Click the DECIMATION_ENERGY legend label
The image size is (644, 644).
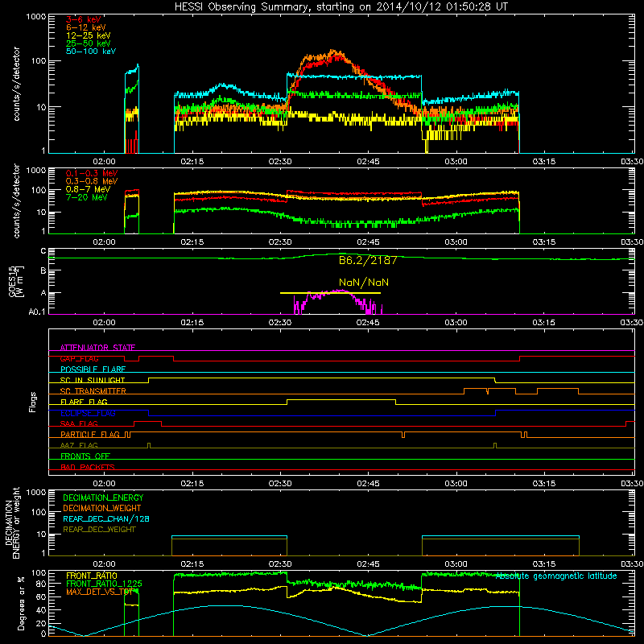103,497
